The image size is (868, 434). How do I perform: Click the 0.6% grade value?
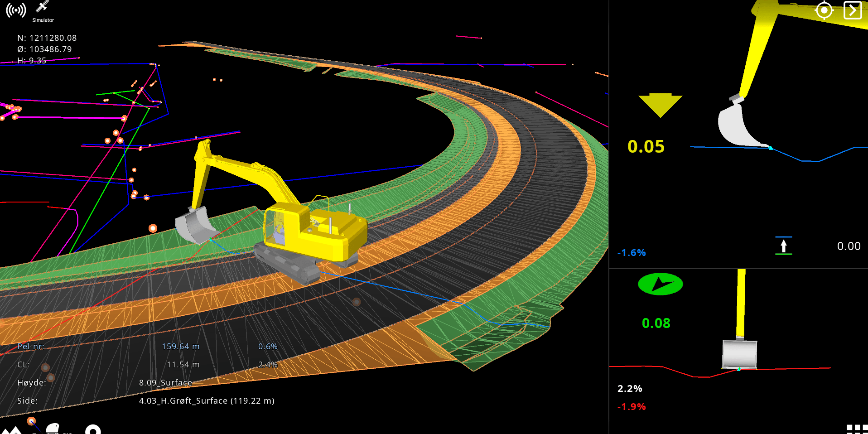(268, 347)
